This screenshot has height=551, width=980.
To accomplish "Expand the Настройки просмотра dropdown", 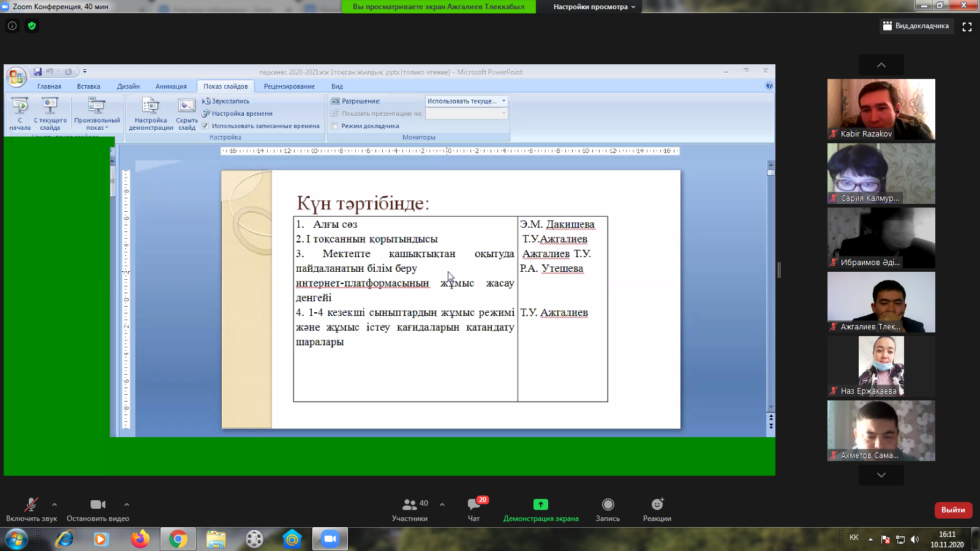I will (594, 7).
